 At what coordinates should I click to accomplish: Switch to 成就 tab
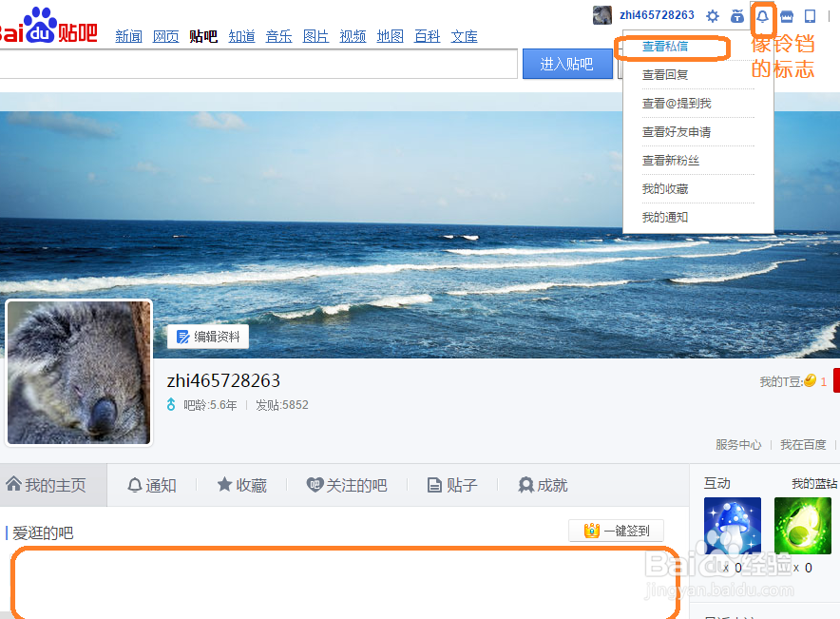[x=544, y=485]
